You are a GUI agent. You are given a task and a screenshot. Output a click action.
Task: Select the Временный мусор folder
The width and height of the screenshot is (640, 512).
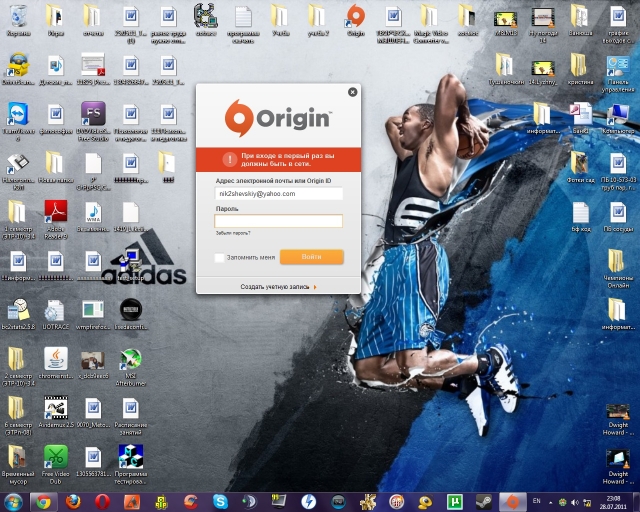pos(18,464)
